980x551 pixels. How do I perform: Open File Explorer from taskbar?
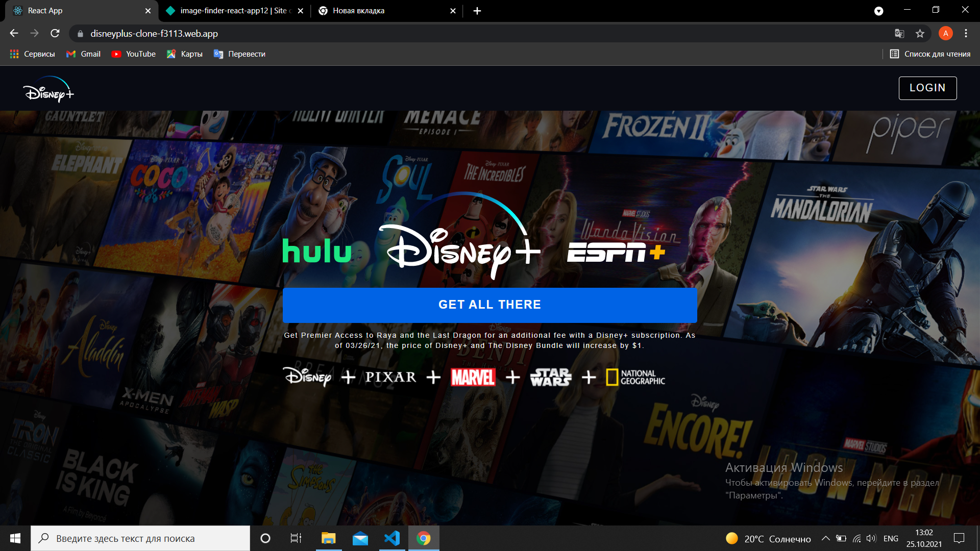coord(328,538)
